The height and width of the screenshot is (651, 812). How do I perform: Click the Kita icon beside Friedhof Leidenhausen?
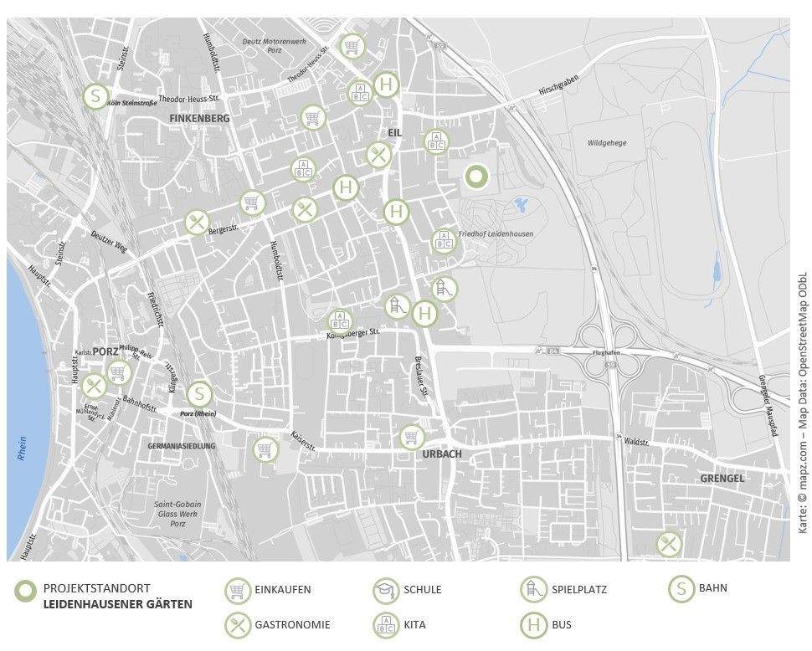pos(443,242)
